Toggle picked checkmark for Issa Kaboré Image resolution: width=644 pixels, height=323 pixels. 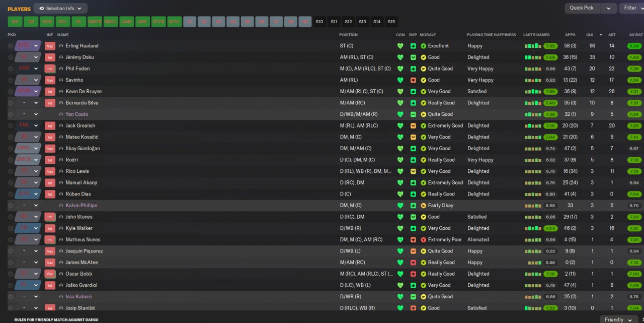(11, 297)
